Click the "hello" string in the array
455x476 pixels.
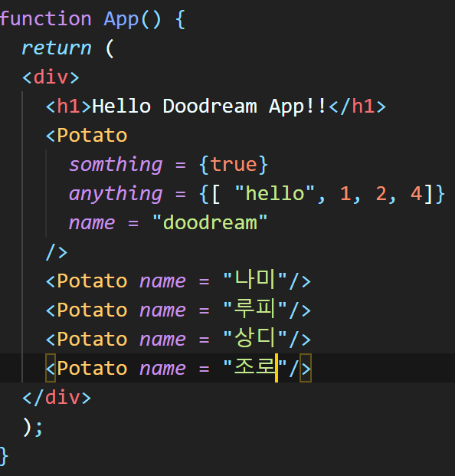[274, 193]
